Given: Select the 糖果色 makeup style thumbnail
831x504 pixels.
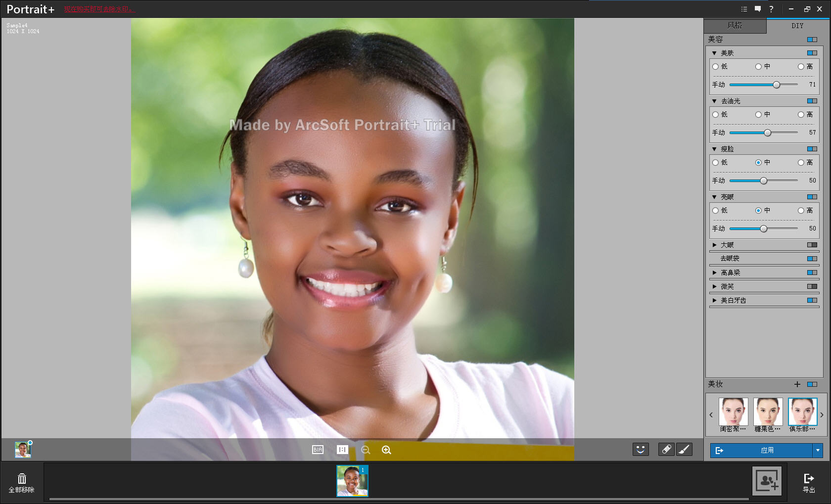Looking at the screenshot, I should click(x=768, y=412).
